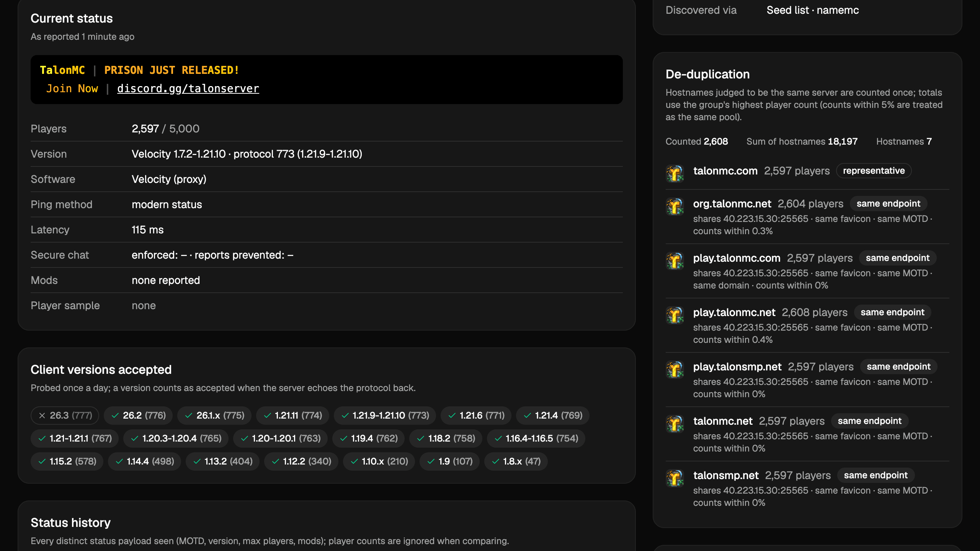Select the 1.20.3-1.20.4 (765) version chip

coord(176,439)
